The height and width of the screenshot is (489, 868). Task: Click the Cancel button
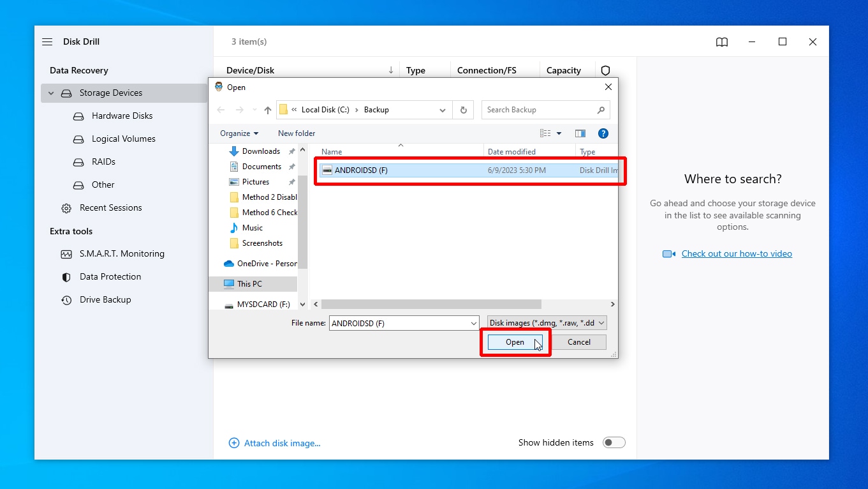click(x=579, y=342)
